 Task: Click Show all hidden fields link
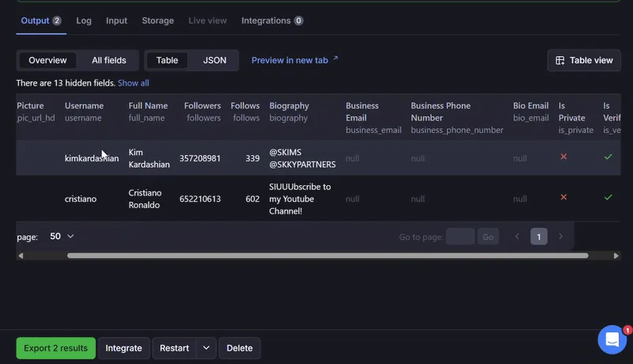pos(133,83)
